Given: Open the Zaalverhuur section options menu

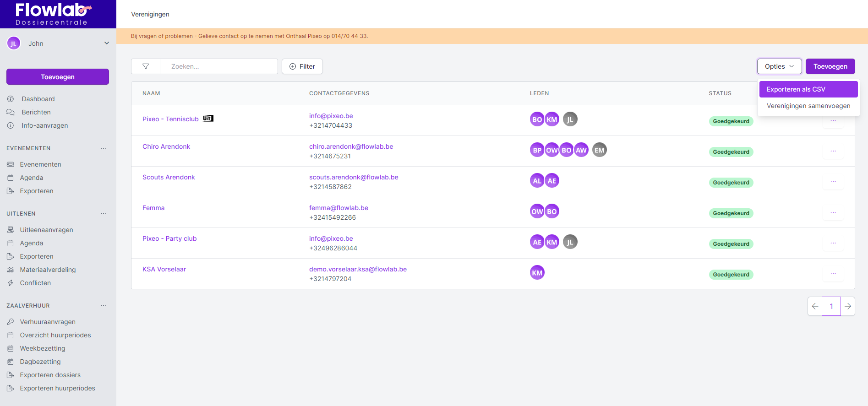Looking at the screenshot, I should pos(104,306).
